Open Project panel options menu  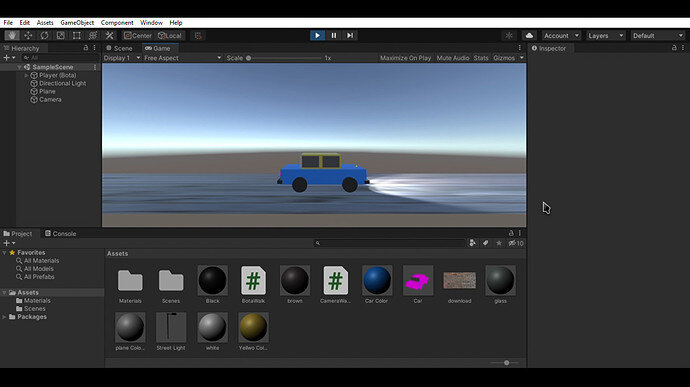point(520,233)
